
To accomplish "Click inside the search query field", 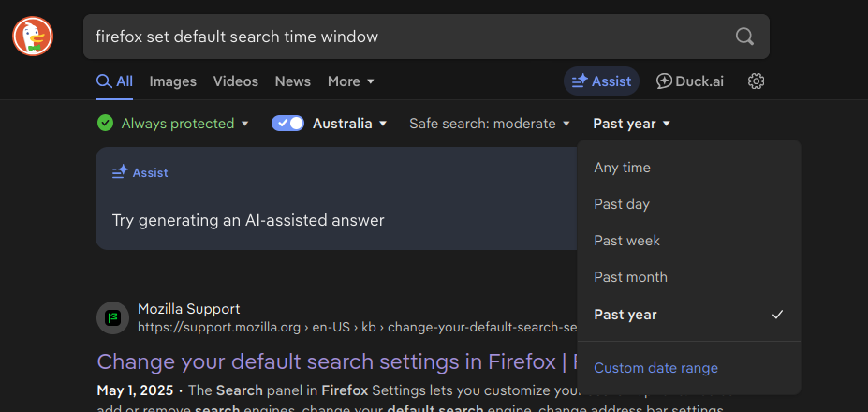I will tap(409, 37).
